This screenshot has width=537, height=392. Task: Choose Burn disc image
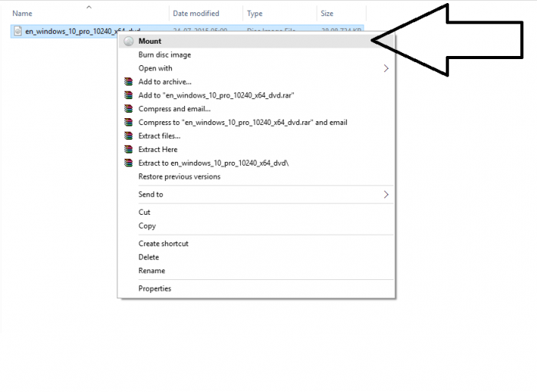(256, 54)
